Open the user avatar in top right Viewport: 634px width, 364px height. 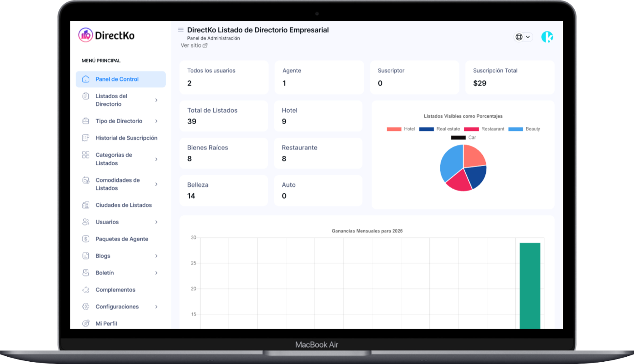(x=547, y=37)
